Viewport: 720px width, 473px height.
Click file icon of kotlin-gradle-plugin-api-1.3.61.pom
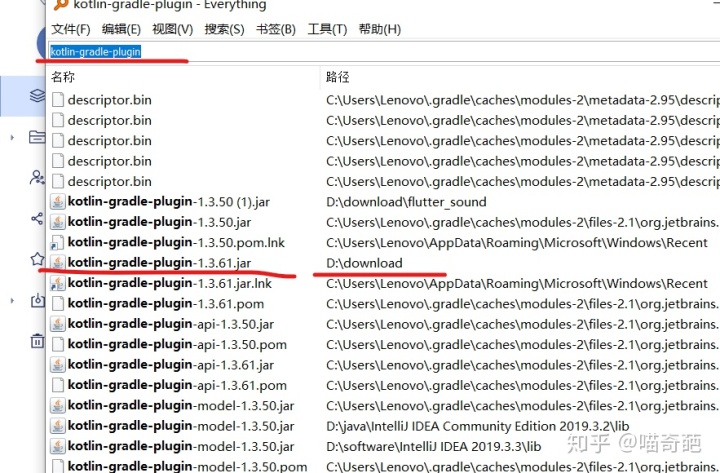coord(58,385)
